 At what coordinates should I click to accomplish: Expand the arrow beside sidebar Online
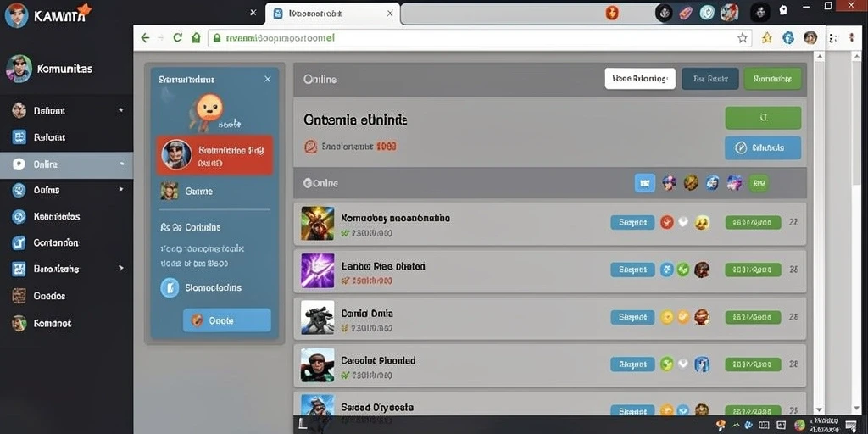tap(121, 164)
